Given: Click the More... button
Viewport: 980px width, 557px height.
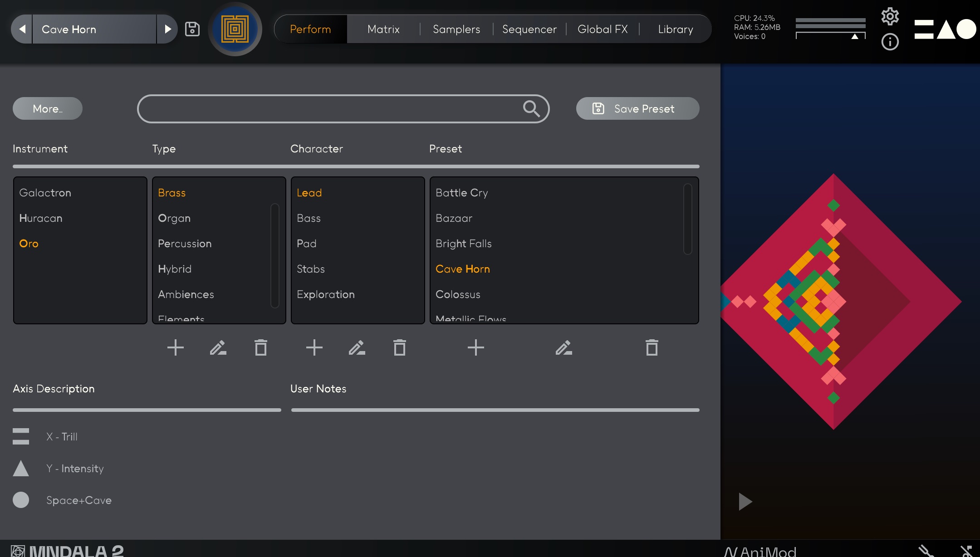Looking at the screenshot, I should click(x=48, y=109).
